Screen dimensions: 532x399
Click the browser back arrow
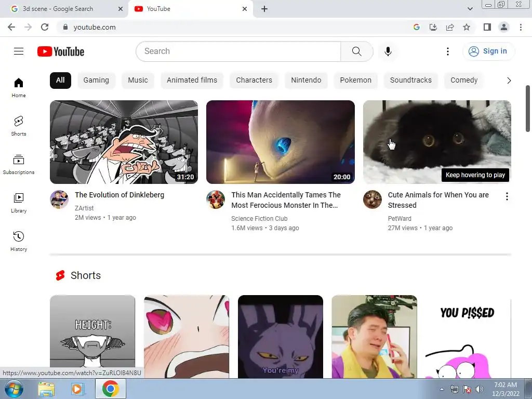[x=11, y=27]
